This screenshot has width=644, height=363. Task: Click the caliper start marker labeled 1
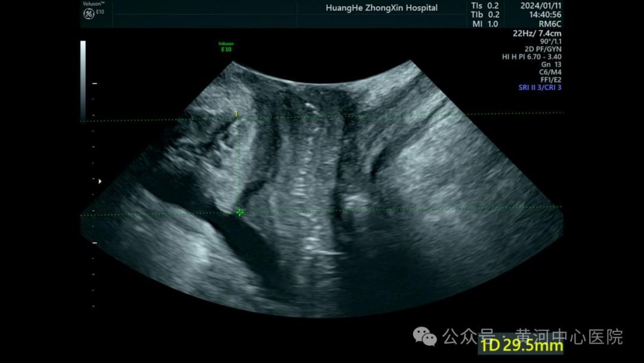[x=236, y=114]
